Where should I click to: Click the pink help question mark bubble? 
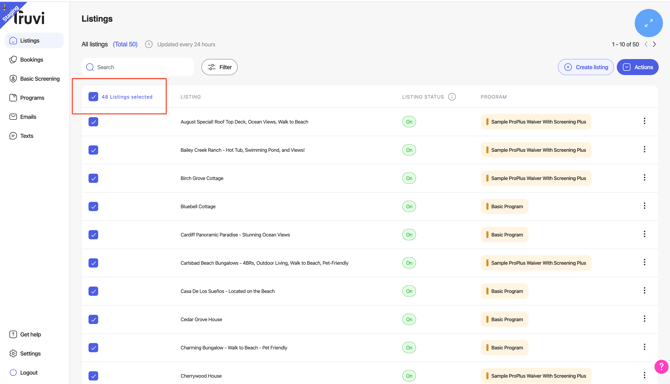[x=661, y=366]
